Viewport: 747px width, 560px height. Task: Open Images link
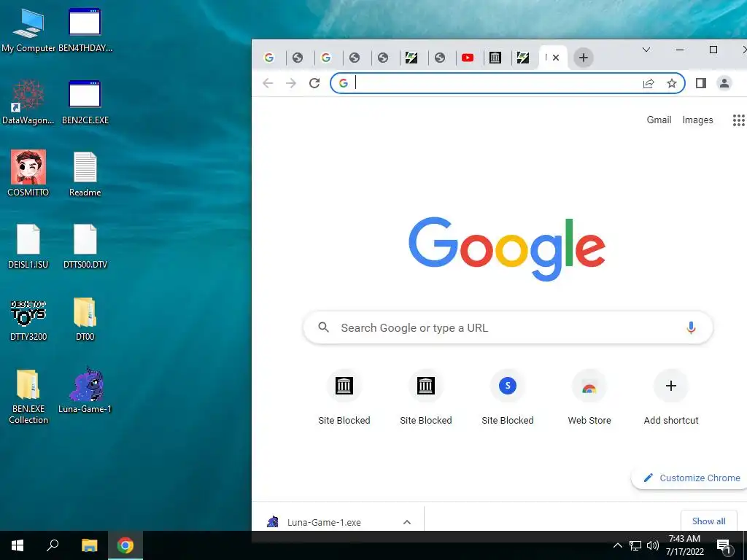click(x=697, y=120)
